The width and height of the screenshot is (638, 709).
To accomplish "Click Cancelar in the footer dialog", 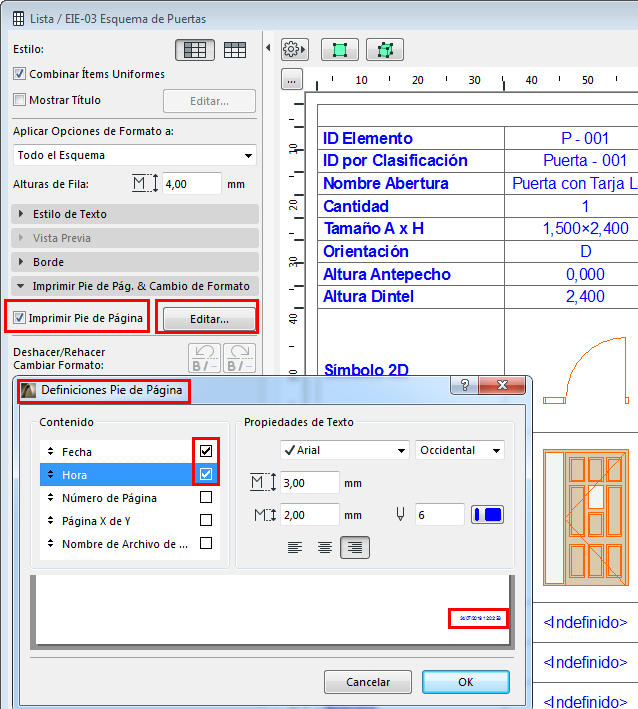I will (x=368, y=682).
